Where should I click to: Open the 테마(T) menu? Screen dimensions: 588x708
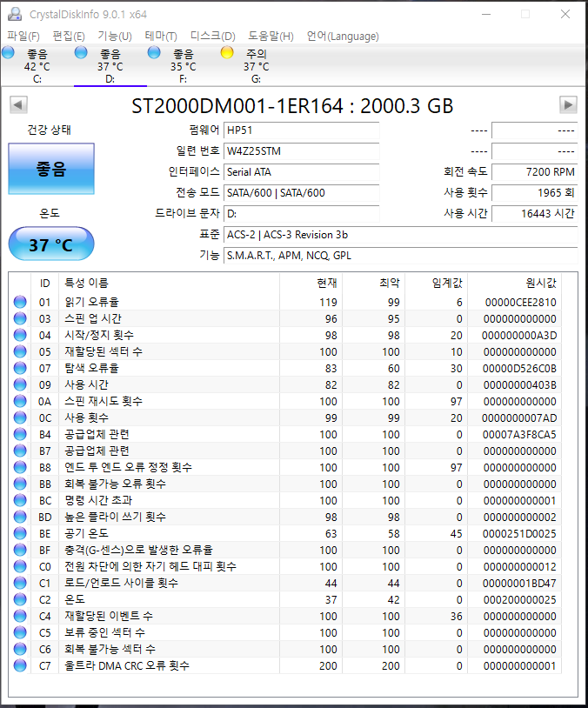[x=161, y=37]
